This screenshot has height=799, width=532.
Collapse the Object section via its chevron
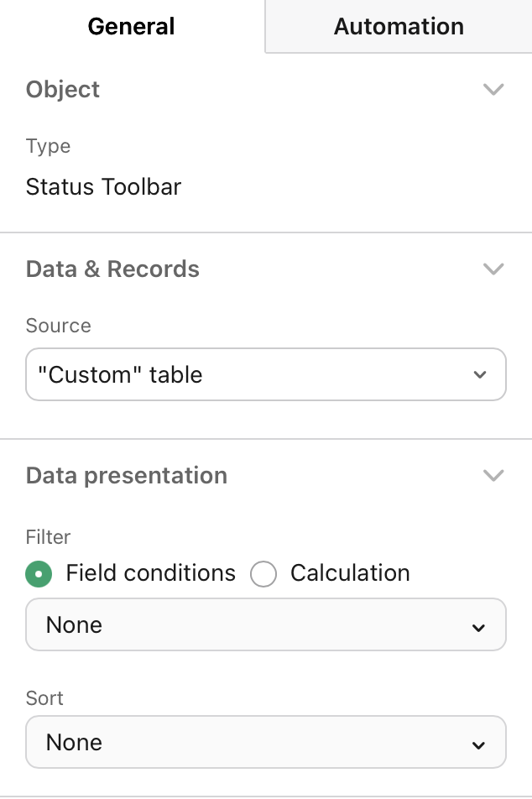(x=494, y=89)
